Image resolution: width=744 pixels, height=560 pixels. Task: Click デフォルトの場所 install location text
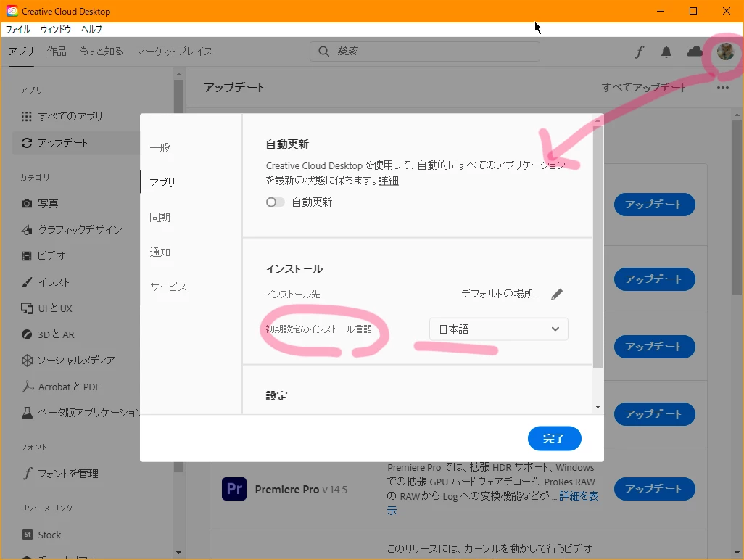(x=500, y=294)
